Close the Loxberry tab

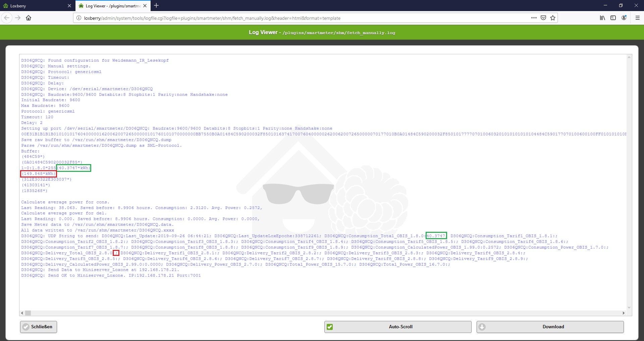coord(69,6)
